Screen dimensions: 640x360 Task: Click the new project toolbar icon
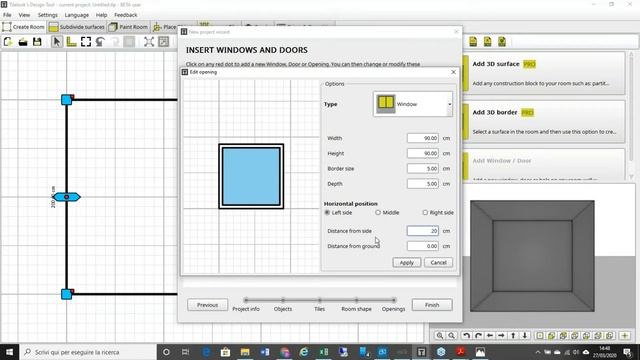(8, 42)
